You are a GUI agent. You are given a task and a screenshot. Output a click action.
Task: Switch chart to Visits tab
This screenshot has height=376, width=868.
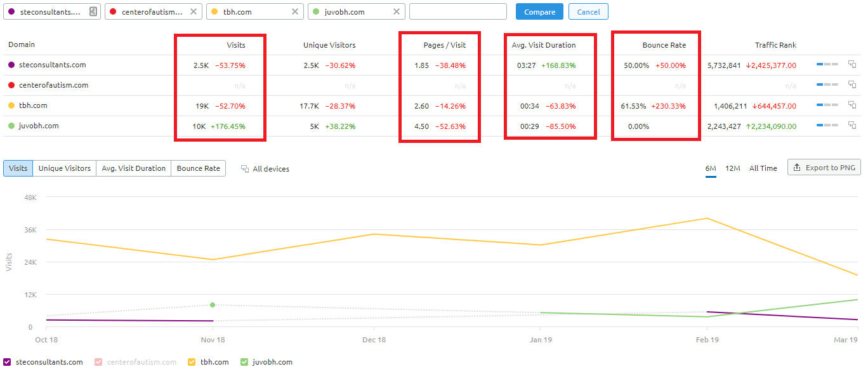coord(18,168)
